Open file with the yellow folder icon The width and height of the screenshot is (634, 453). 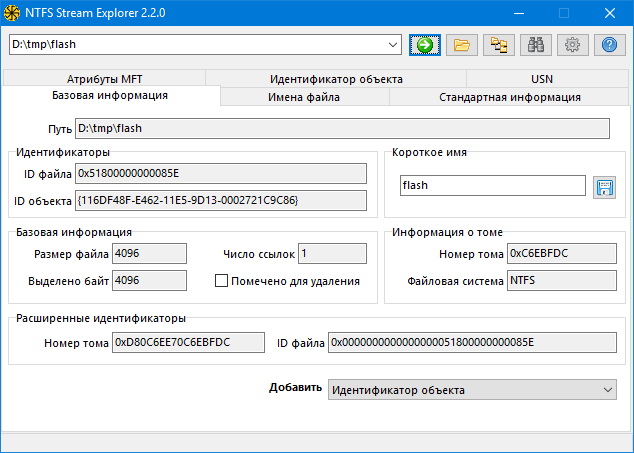[x=462, y=44]
